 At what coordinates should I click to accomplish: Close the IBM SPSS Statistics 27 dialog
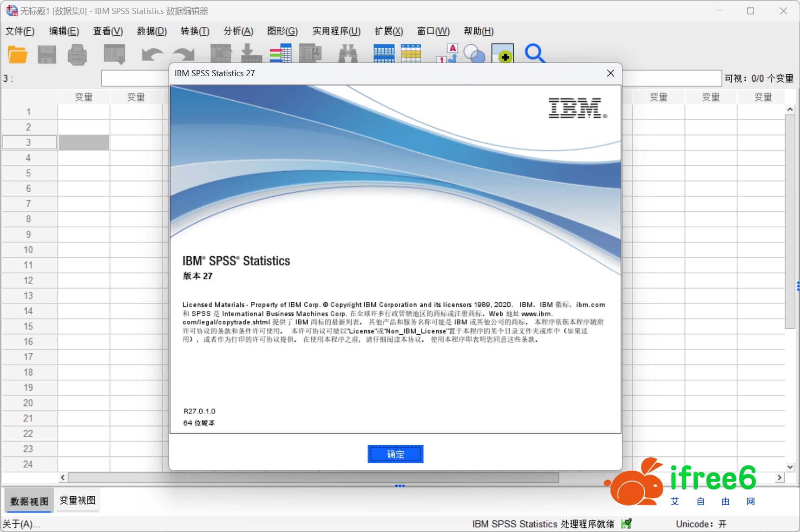(x=610, y=73)
